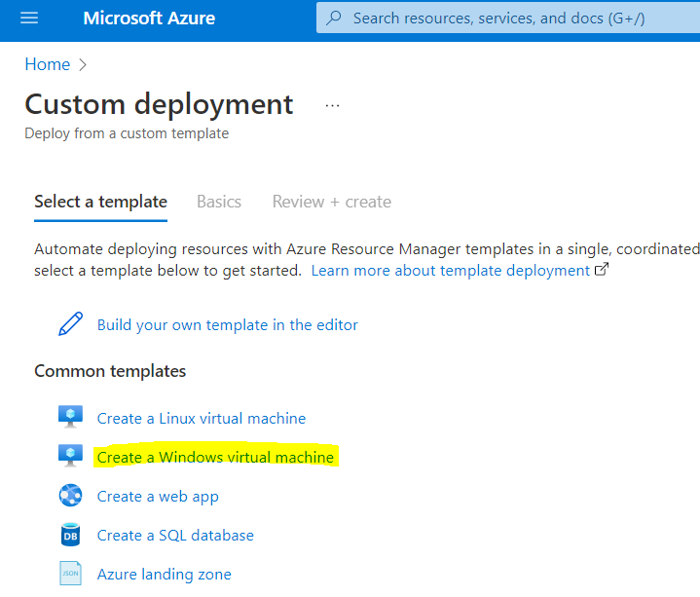The image size is (700, 597).
Task: Click the pencil icon for template editor
Action: tap(71, 324)
